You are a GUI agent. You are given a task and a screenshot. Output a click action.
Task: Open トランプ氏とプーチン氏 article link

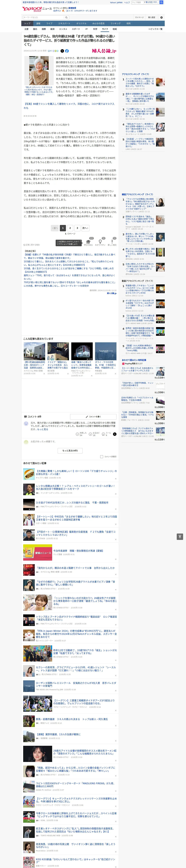[76, 618]
